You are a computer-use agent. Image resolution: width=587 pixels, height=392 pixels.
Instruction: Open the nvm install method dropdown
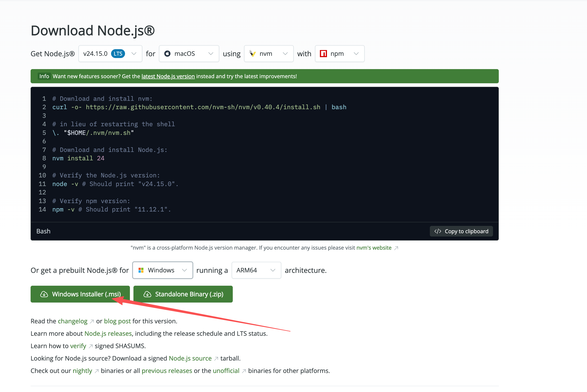tap(269, 54)
